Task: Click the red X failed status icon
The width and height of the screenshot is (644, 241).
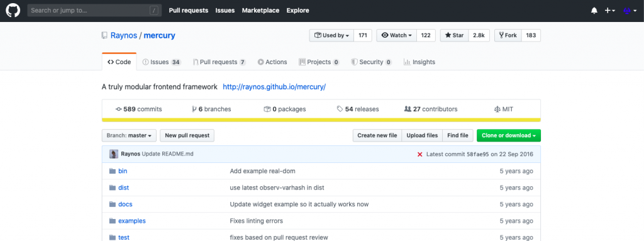Action: coord(419,155)
